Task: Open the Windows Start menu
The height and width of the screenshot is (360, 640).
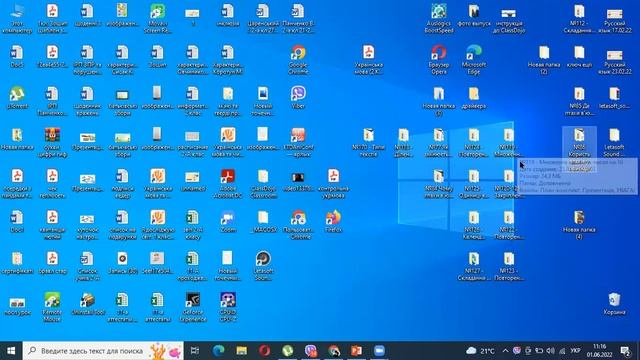Action: (x=11, y=351)
